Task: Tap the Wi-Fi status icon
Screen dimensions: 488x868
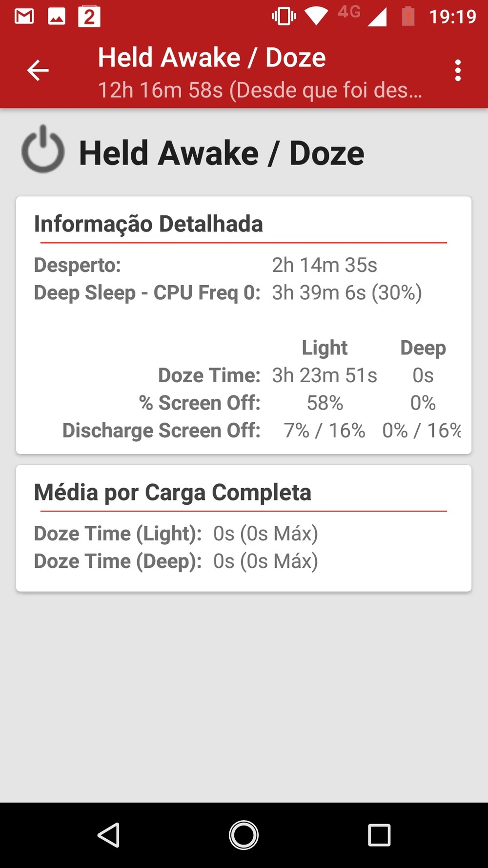Action: coord(316,17)
